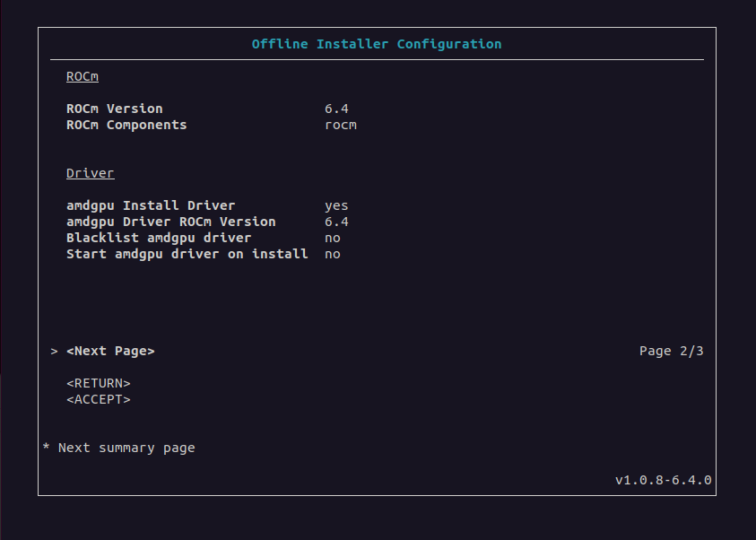The image size is (756, 540).
Task: Click the <RETURN> option
Action: tap(99, 383)
